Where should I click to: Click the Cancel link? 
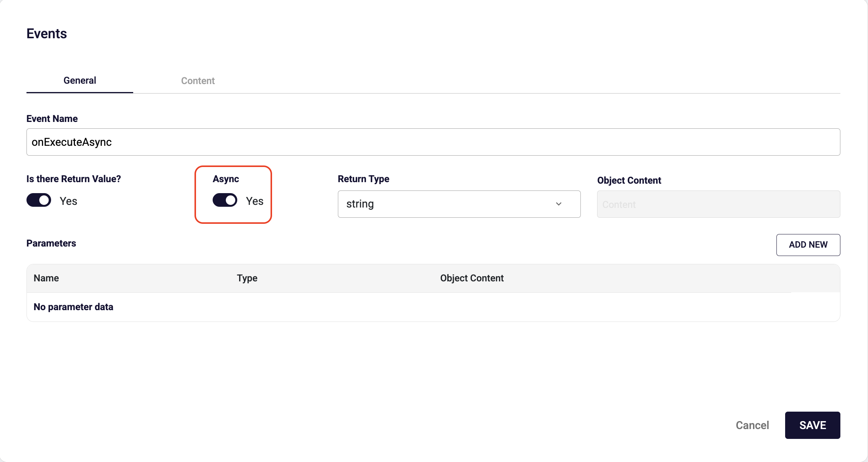pos(752,425)
